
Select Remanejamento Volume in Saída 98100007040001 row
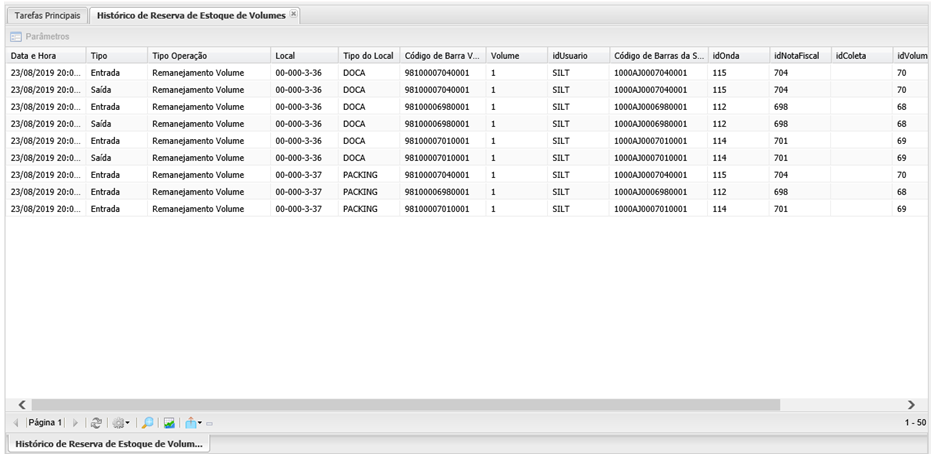tap(198, 90)
